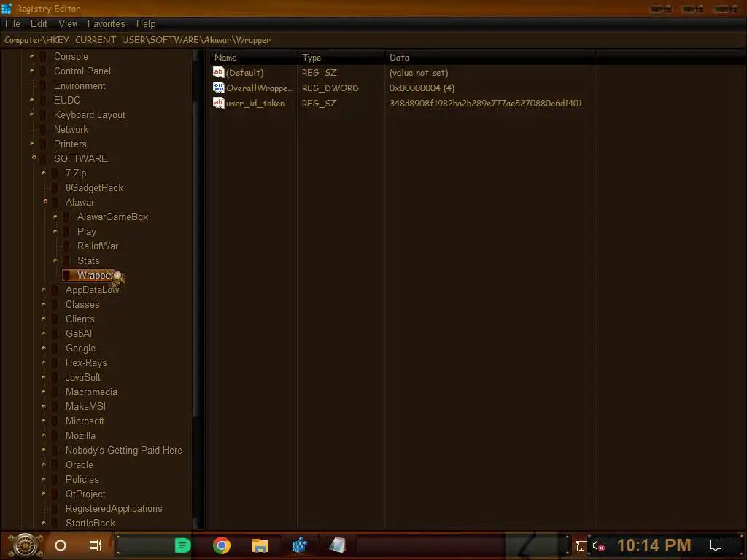Click the (Default) string value icon
747x560 pixels.
click(218, 72)
